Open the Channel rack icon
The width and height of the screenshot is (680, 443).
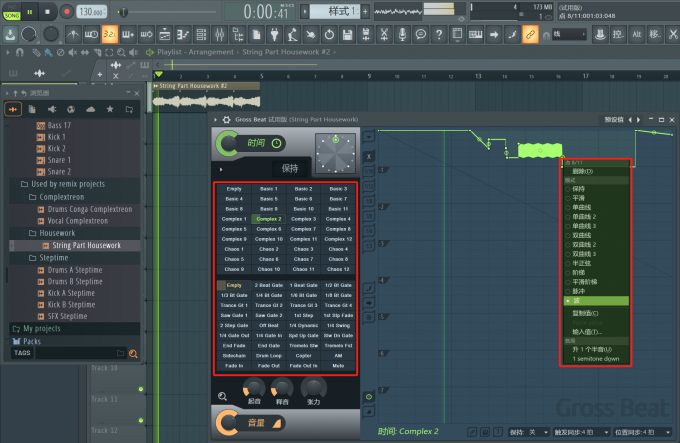(201, 34)
